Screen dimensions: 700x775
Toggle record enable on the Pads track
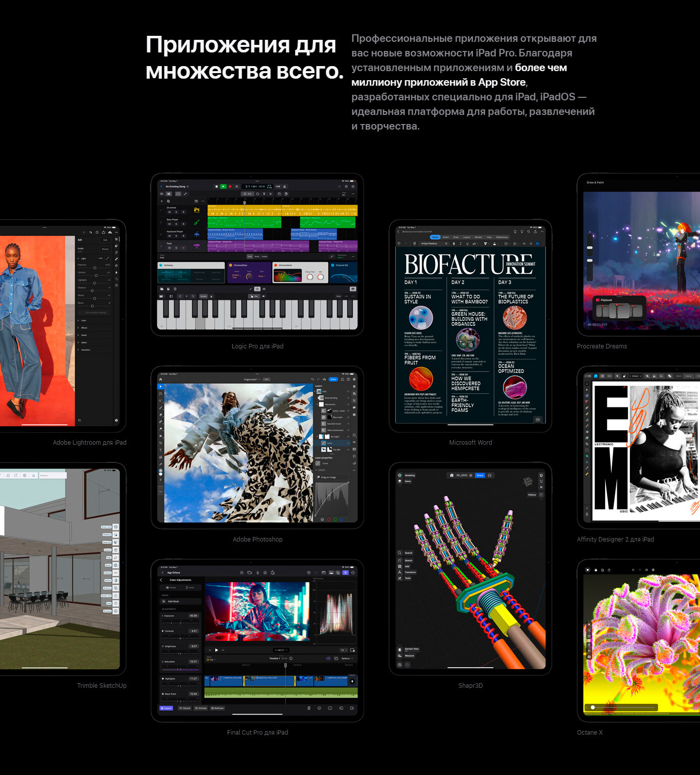(183, 248)
